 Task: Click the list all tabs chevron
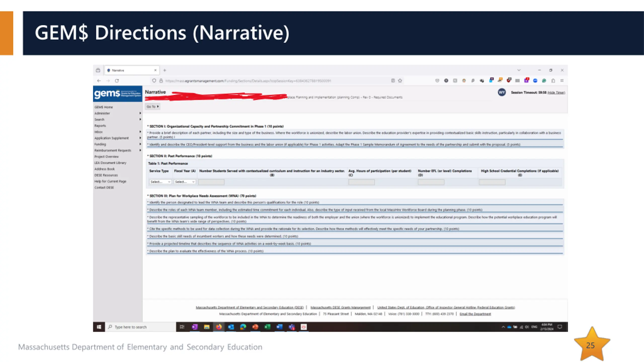point(519,70)
